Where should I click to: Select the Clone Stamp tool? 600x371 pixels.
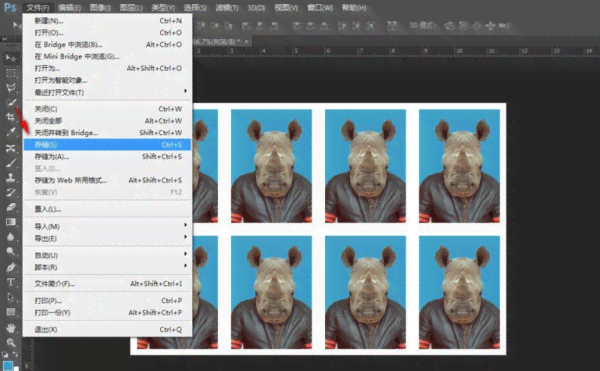[10, 177]
